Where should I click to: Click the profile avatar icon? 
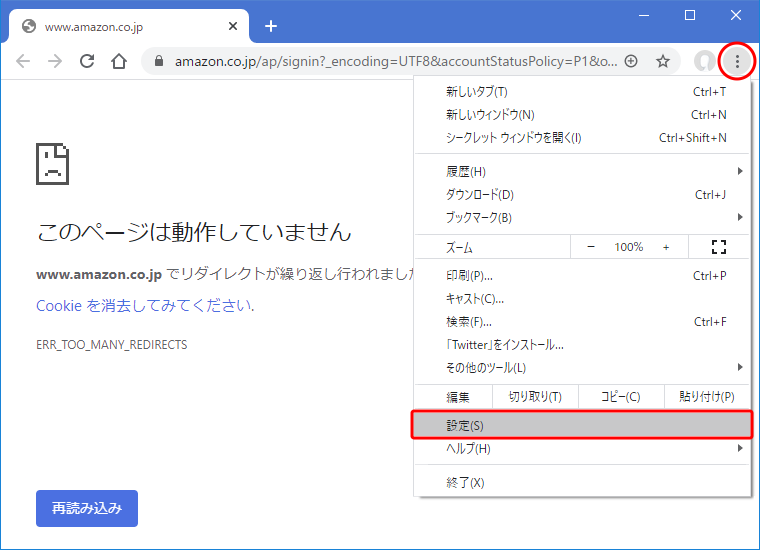(x=705, y=61)
